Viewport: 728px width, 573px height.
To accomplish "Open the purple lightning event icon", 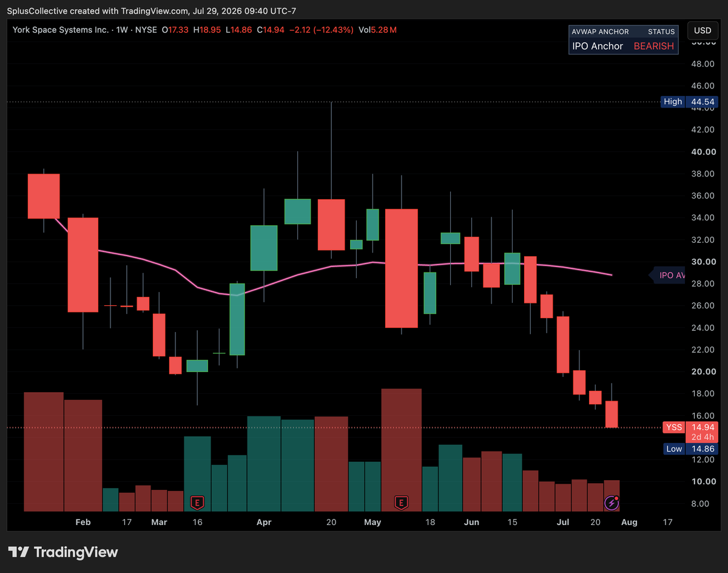I will [612, 503].
